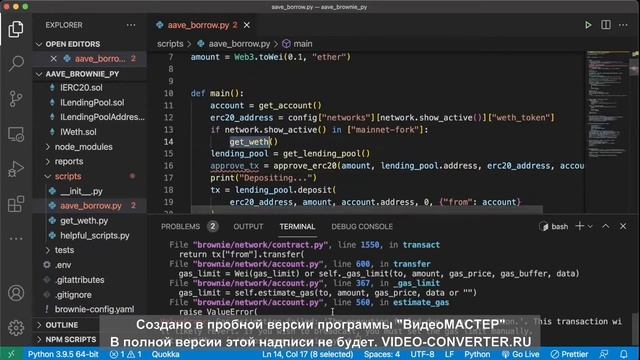This screenshot has width=640, height=360.
Task: Click main symbol in the breadcrumb
Action: tap(298, 44)
